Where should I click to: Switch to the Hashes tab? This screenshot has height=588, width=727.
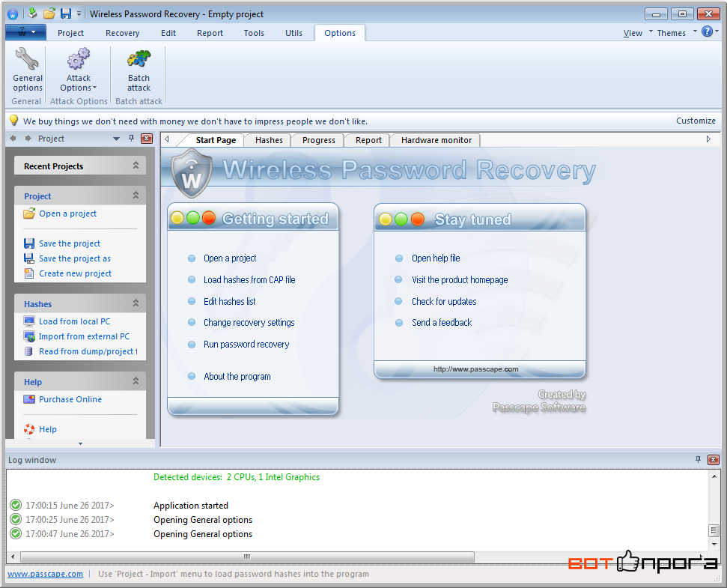point(269,140)
